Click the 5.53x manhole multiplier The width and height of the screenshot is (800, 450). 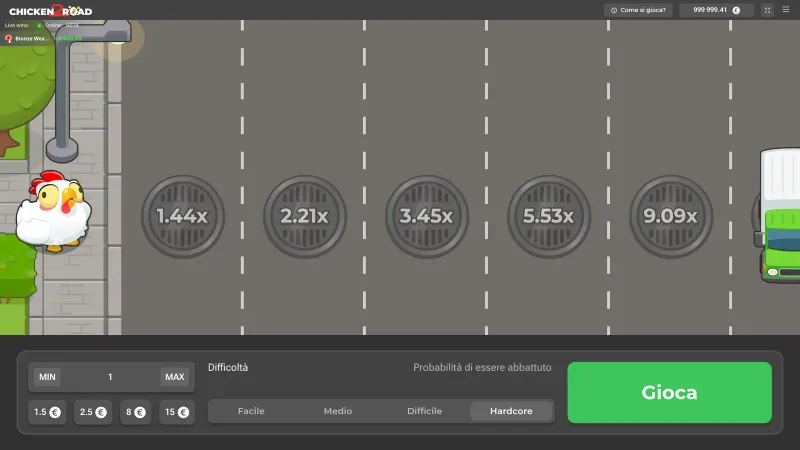point(548,216)
